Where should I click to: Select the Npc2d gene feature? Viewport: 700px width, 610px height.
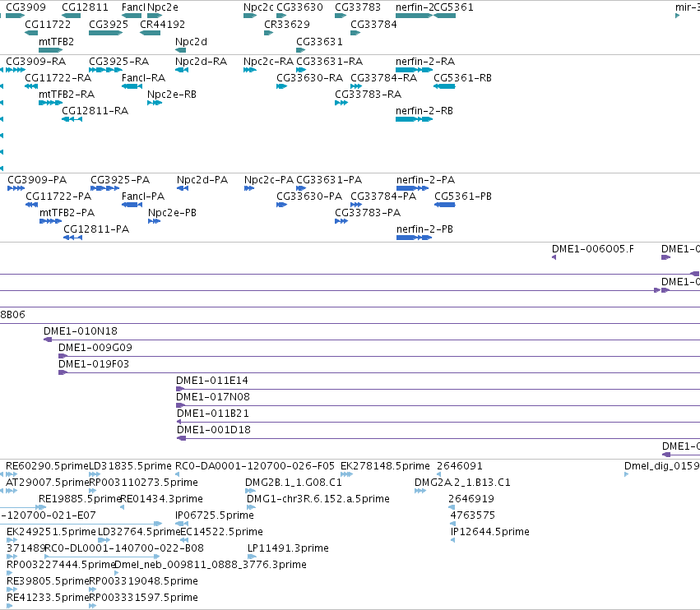tap(180, 50)
